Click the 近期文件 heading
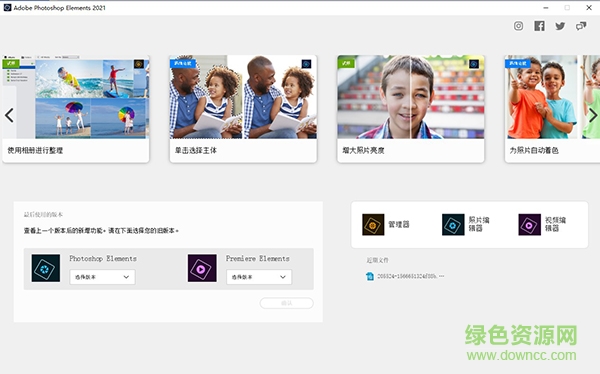 pyautogui.click(x=377, y=260)
